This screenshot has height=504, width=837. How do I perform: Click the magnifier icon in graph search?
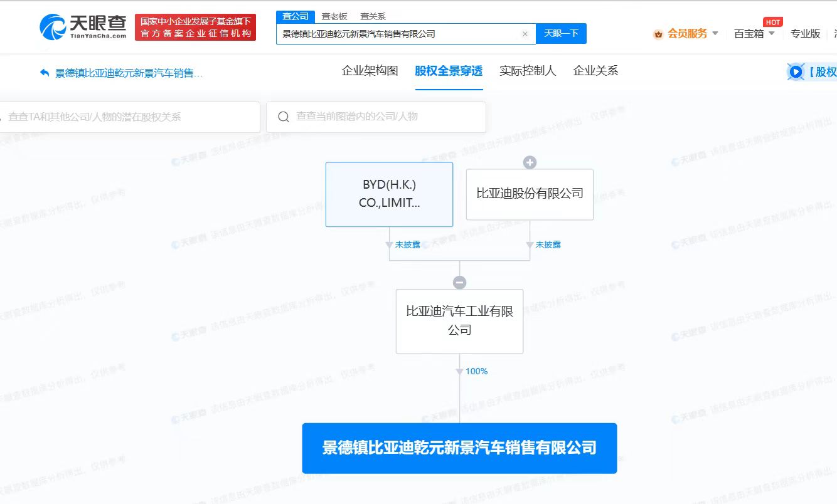pos(284,117)
